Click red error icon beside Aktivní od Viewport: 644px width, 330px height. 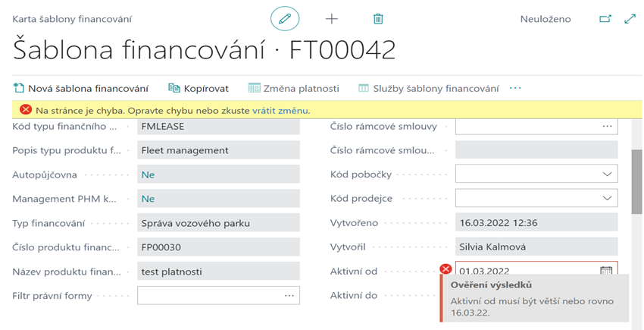(445, 269)
